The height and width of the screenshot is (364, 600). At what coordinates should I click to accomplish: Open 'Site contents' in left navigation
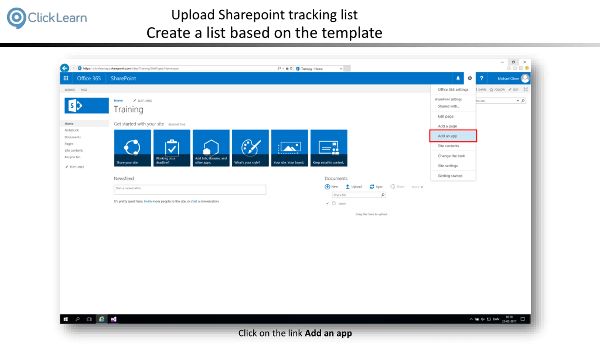(74, 150)
